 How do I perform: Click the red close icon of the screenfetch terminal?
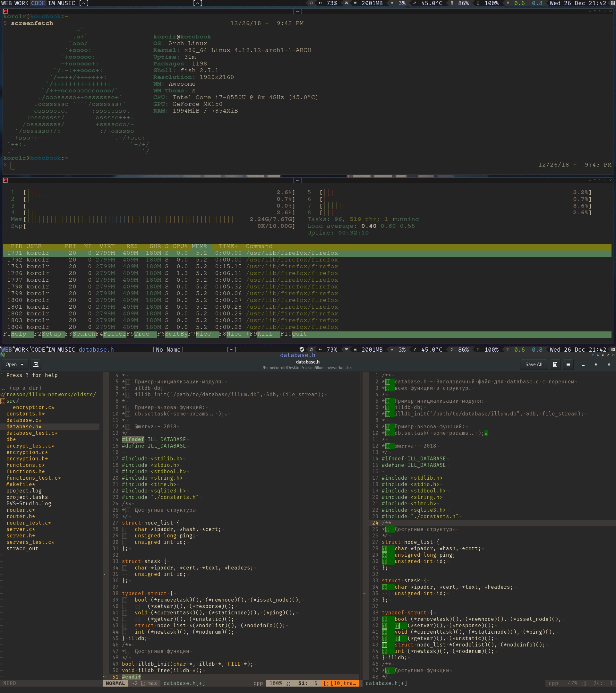tap(5, 11)
